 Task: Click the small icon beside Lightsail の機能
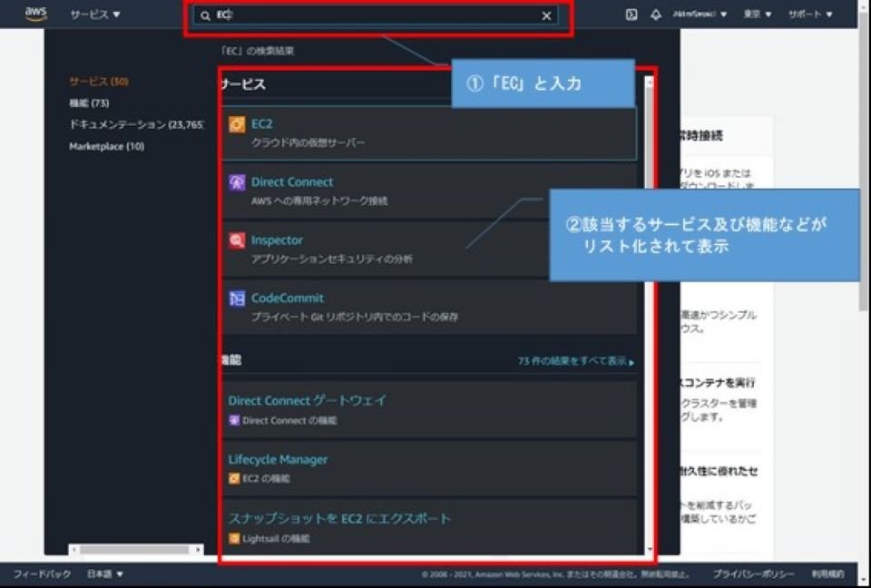point(234,538)
